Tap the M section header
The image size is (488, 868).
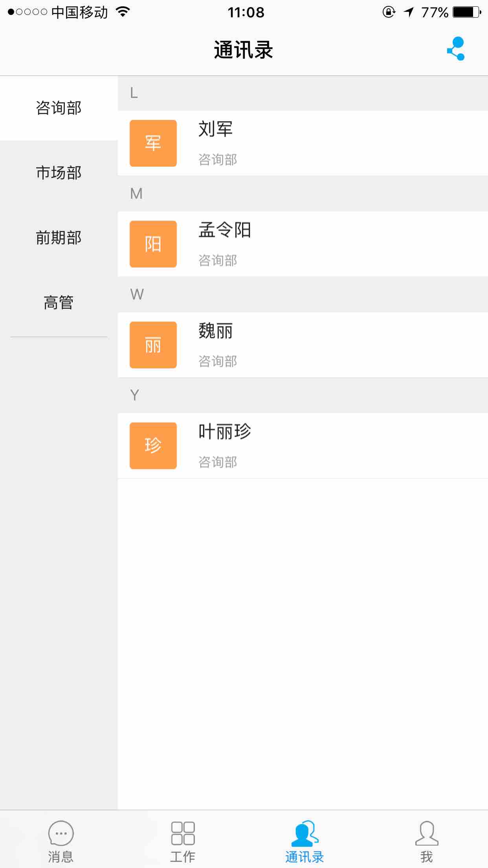click(x=303, y=193)
